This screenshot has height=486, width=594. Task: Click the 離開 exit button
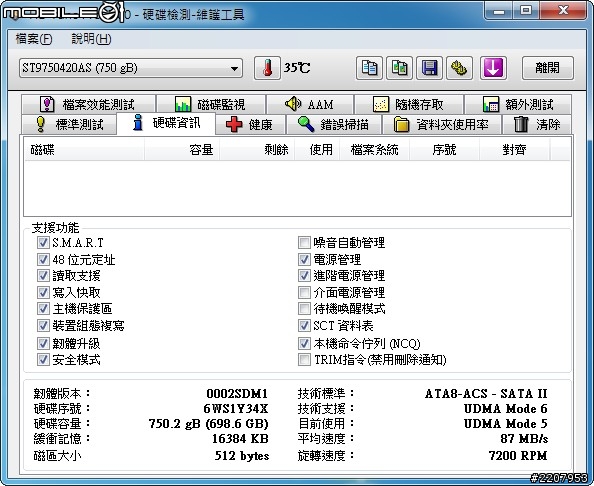[x=547, y=68]
